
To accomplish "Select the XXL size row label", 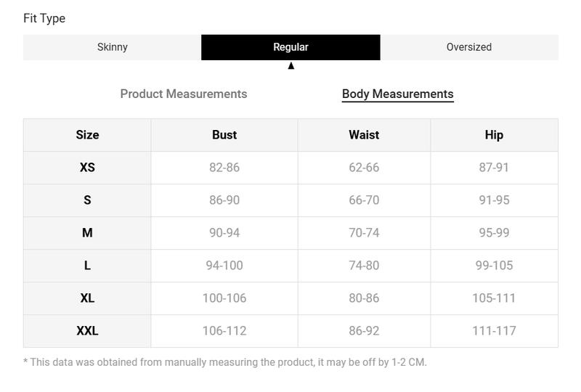I will [x=87, y=331].
